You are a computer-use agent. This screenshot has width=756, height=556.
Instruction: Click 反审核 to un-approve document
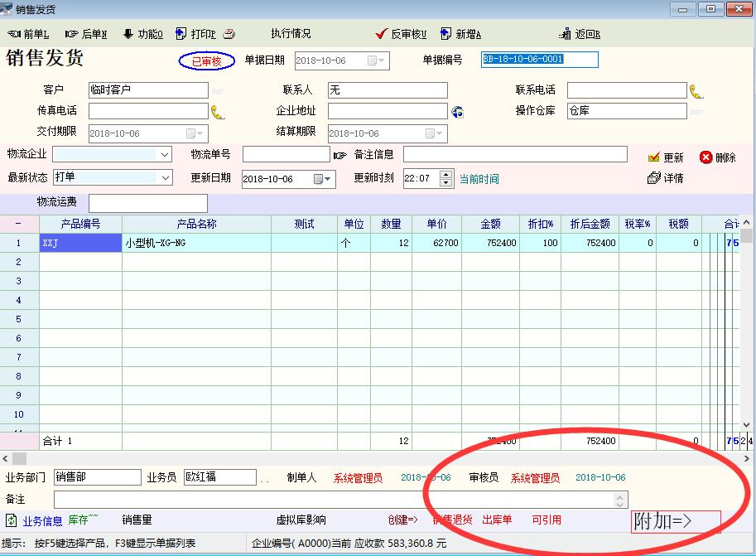click(x=401, y=34)
